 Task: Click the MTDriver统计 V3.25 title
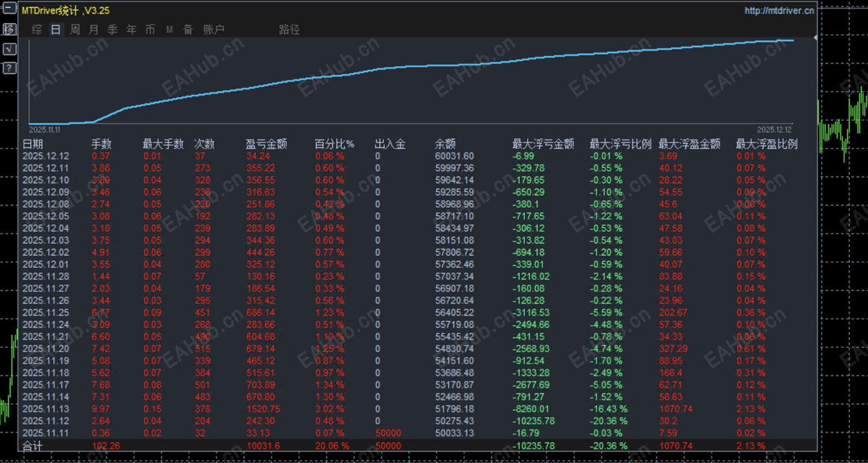coord(66,10)
